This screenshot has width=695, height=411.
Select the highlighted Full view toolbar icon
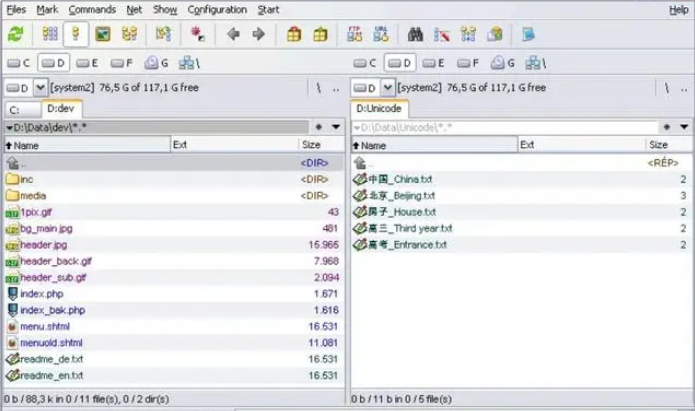[76, 34]
